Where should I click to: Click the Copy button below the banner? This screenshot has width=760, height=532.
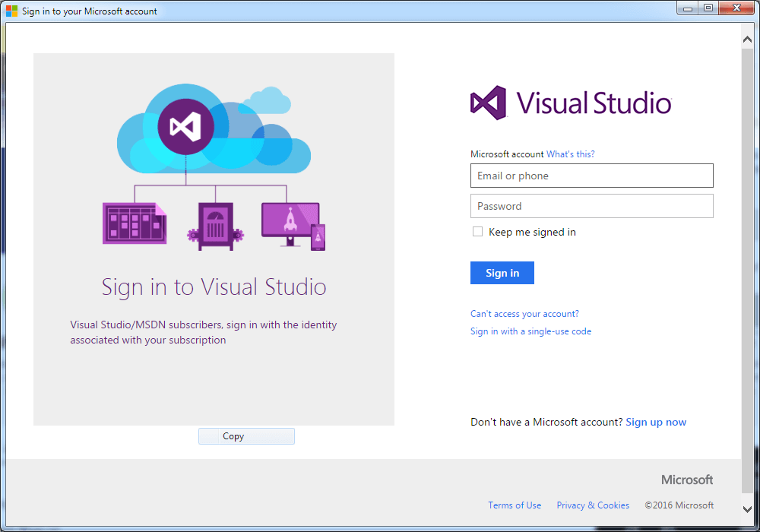tap(246, 436)
